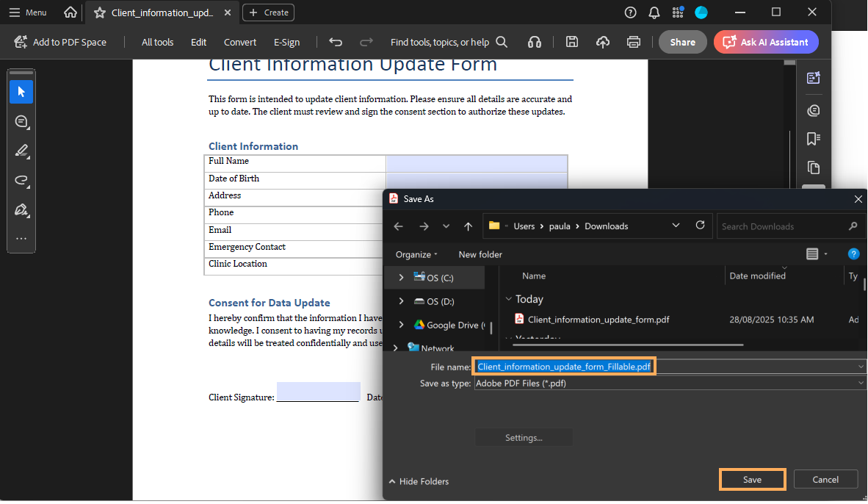This screenshot has height=504, width=868.
Task: Click the File name input field
Action: [756, 366]
